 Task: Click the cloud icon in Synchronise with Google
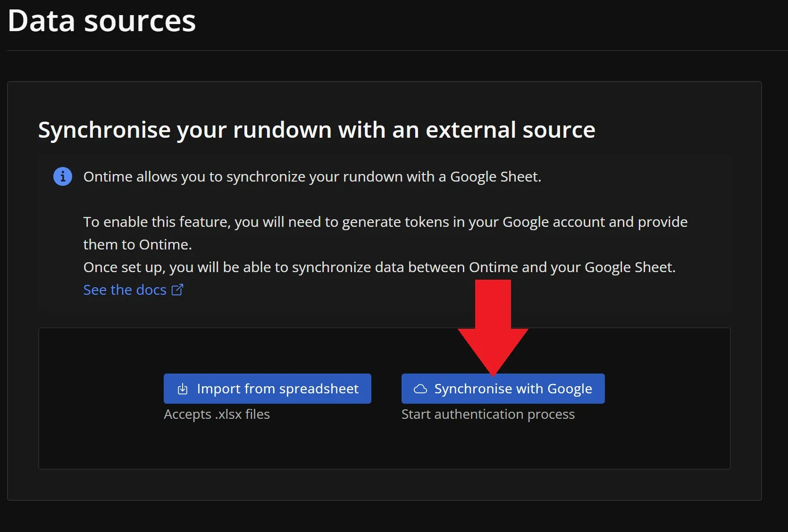420,389
